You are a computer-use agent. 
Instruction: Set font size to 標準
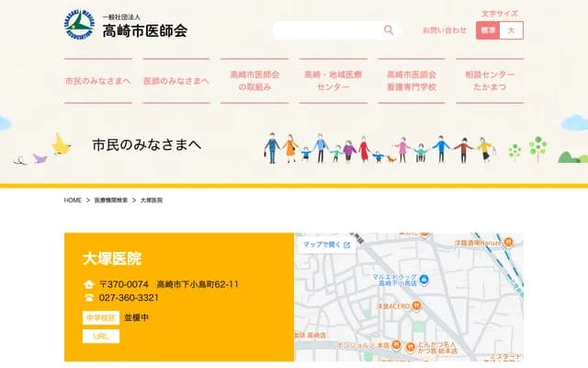(488, 30)
